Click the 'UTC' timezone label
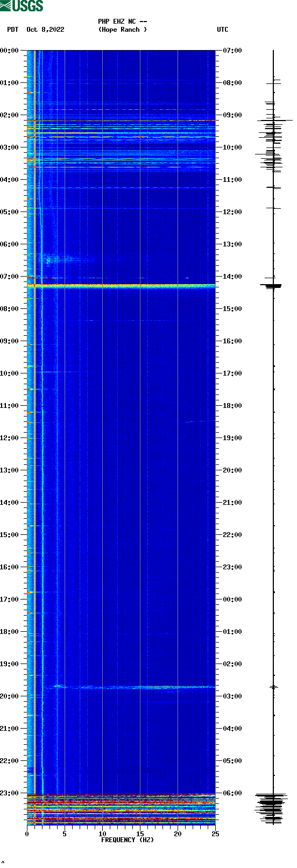 pos(223,30)
